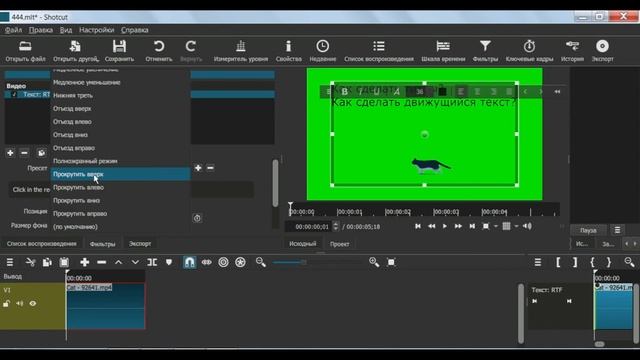
Task: Open Список воспроизведения in the main toolbar
Action: (379, 51)
